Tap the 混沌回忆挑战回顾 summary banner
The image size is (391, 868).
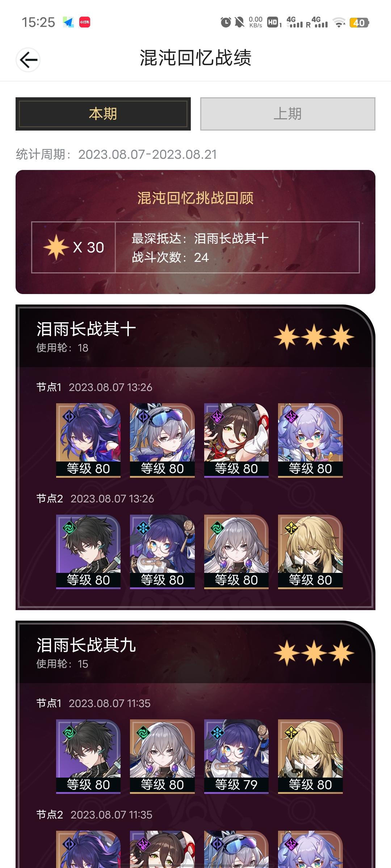coord(195,232)
